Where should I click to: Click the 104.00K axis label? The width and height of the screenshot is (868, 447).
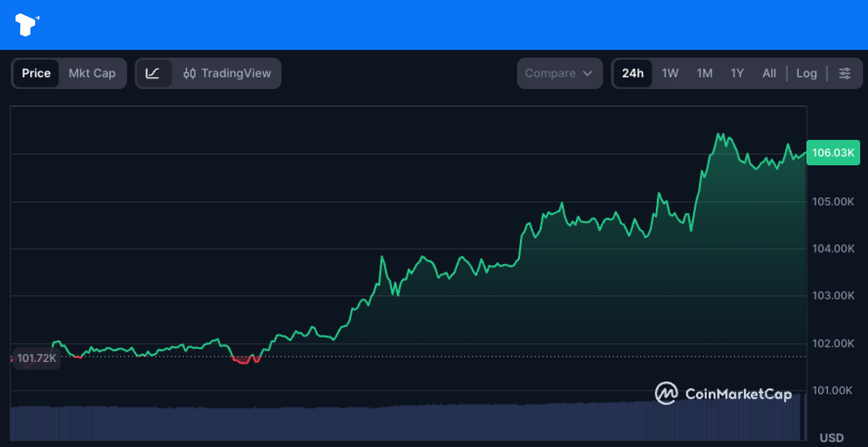(833, 248)
